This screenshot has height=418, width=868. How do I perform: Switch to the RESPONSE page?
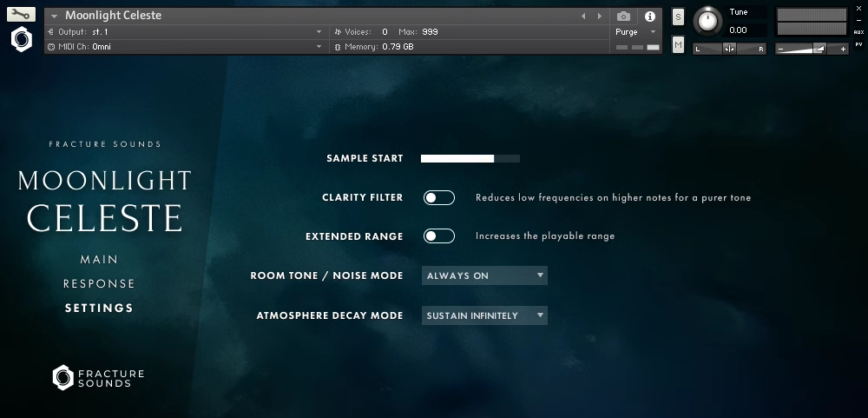(99, 284)
